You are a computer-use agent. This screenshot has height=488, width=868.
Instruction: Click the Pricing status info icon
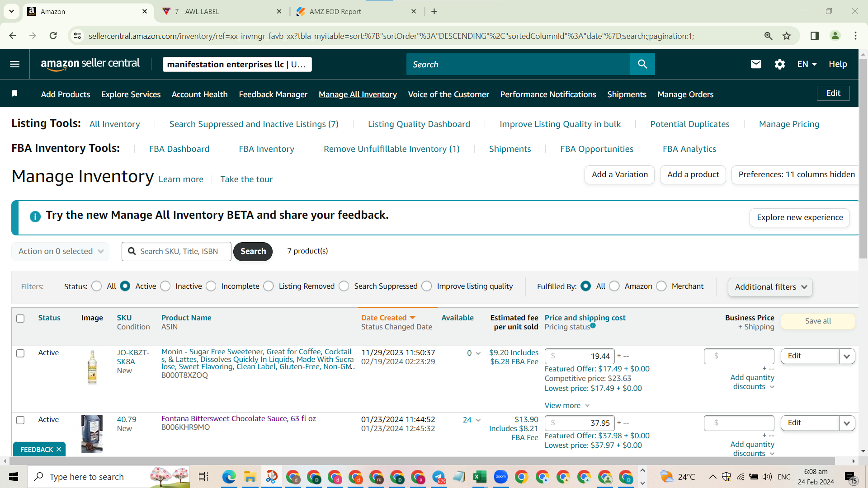(593, 325)
